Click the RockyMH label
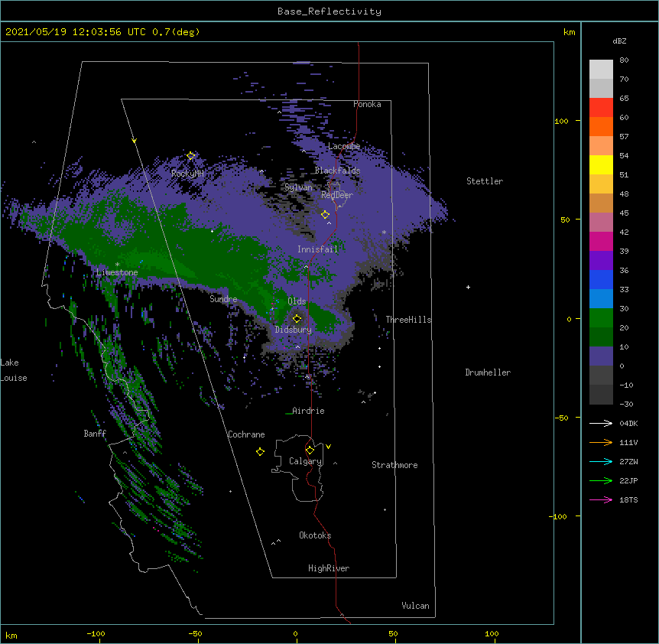659x644 pixels. pyautogui.click(x=187, y=174)
